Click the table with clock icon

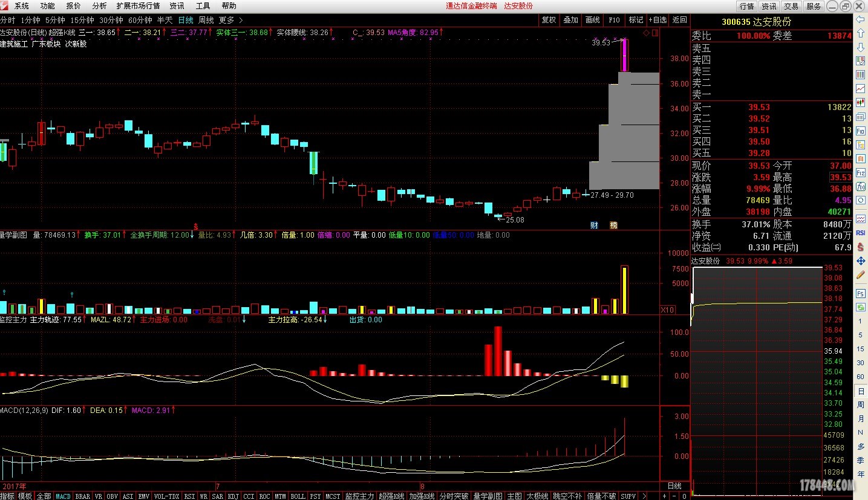point(860,61)
